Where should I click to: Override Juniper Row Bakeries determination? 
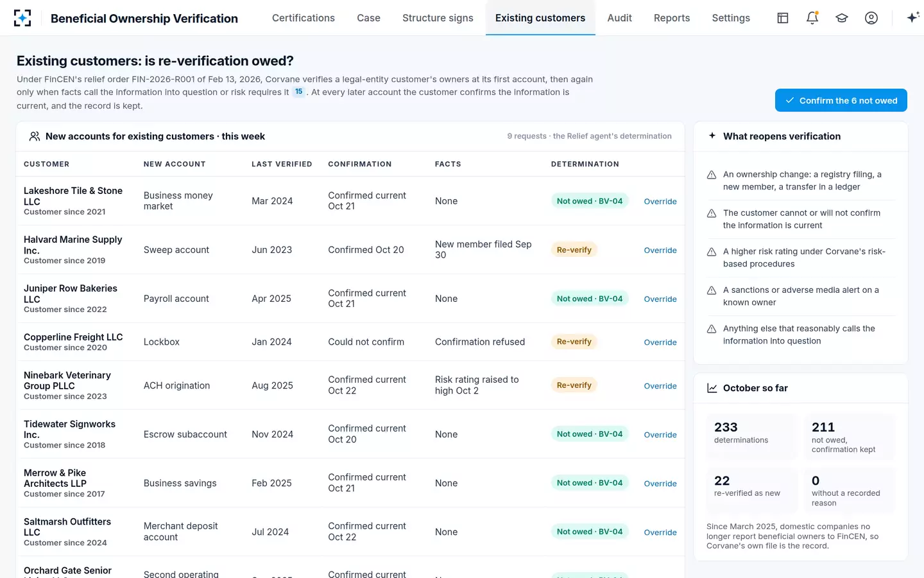point(660,299)
